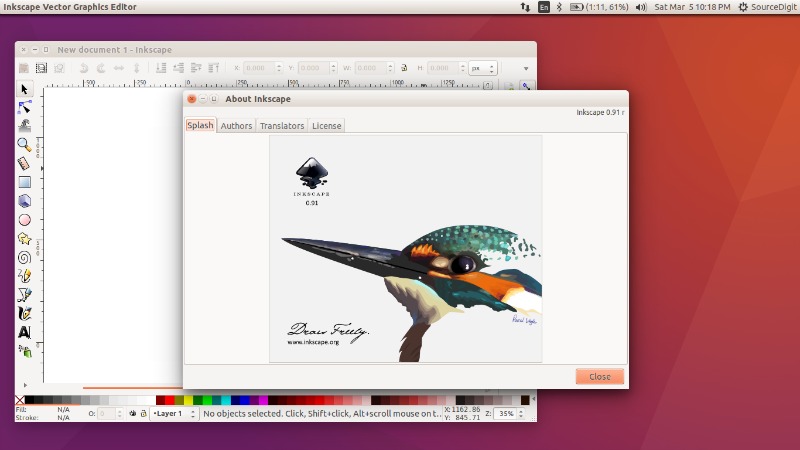Expand the toolbar overflow arrow

point(526,68)
